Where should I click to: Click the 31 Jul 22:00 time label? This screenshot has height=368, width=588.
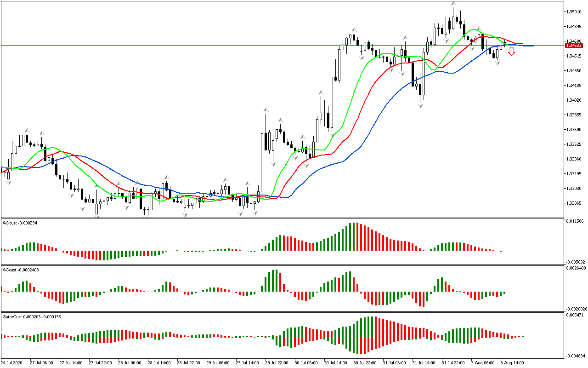[452, 362]
